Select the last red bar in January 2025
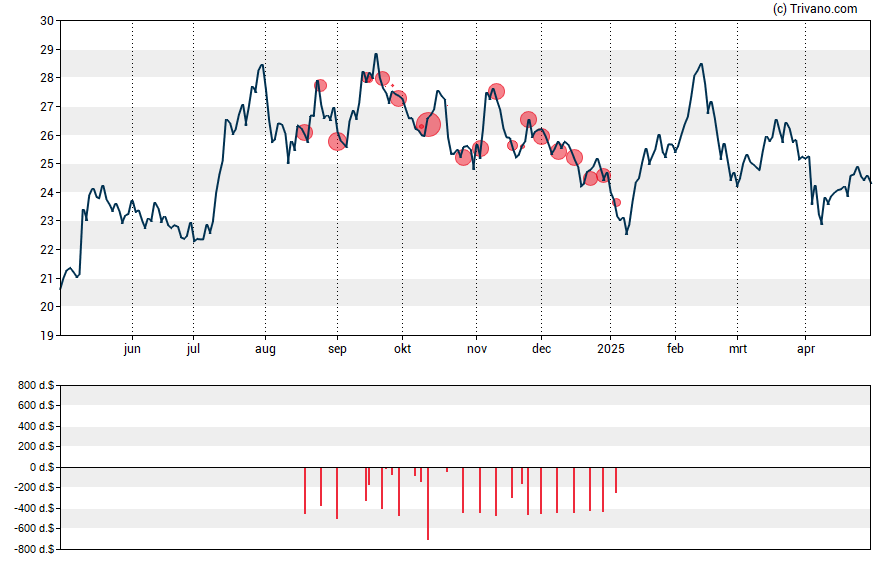The width and height of the screenshot is (888, 565). coord(616,480)
